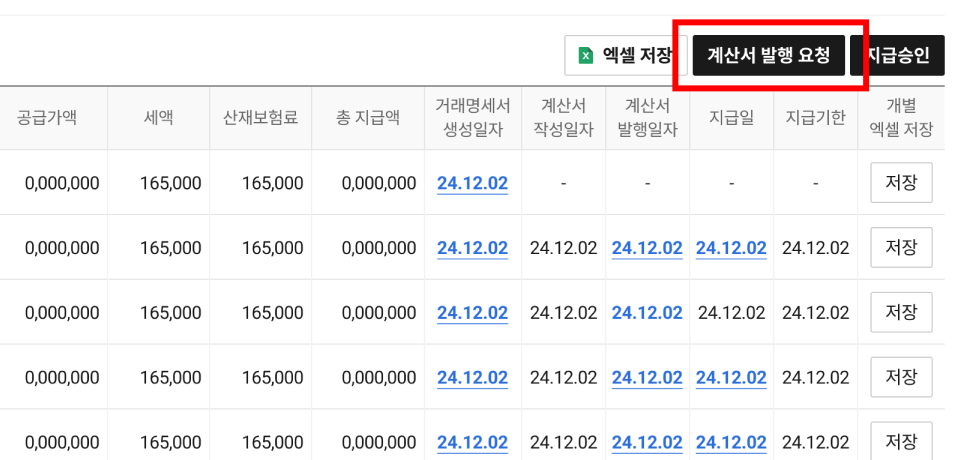
Task: Open the first row's 거래명세서 생성일자 link
Action: (472, 183)
